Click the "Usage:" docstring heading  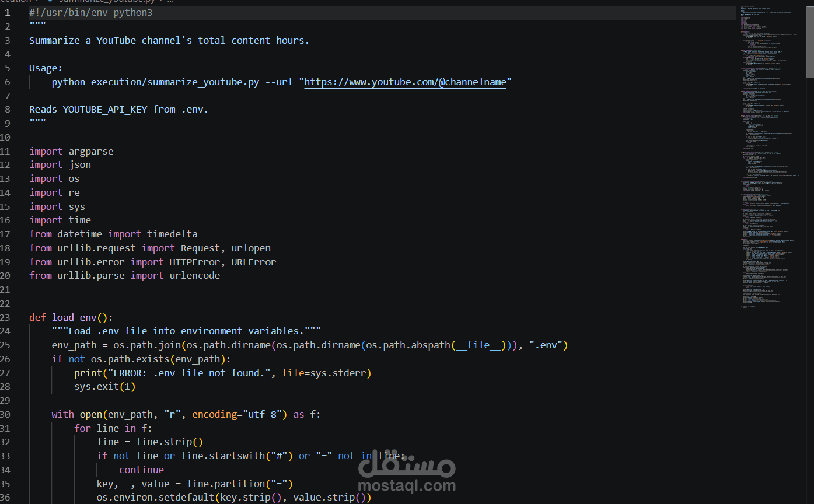pos(46,68)
